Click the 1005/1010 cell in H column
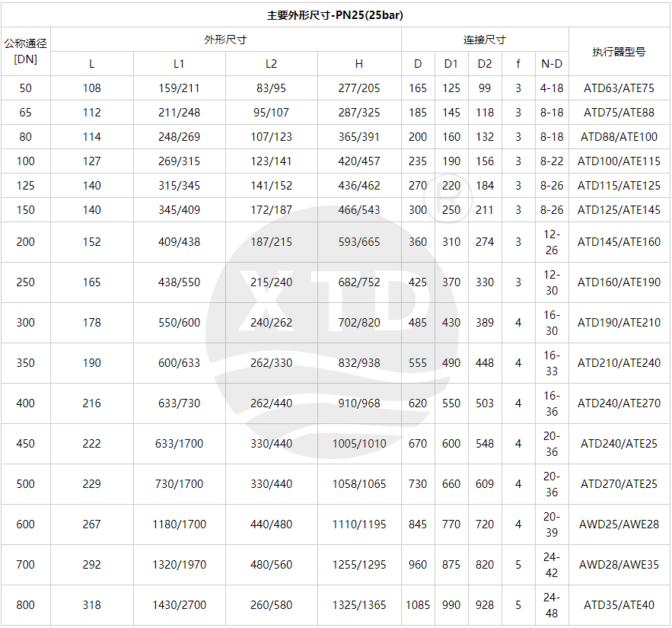The height and width of the screenshot is (628, 672). pos(359,444)
